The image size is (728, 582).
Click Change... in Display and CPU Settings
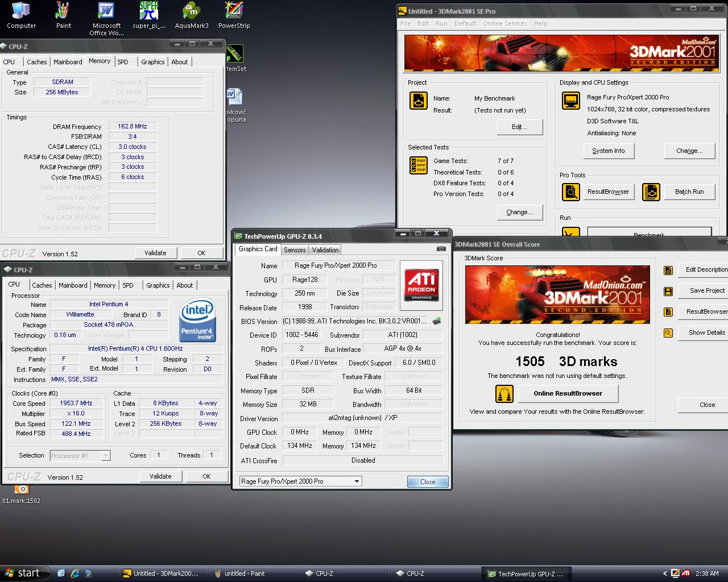[689, 151]
